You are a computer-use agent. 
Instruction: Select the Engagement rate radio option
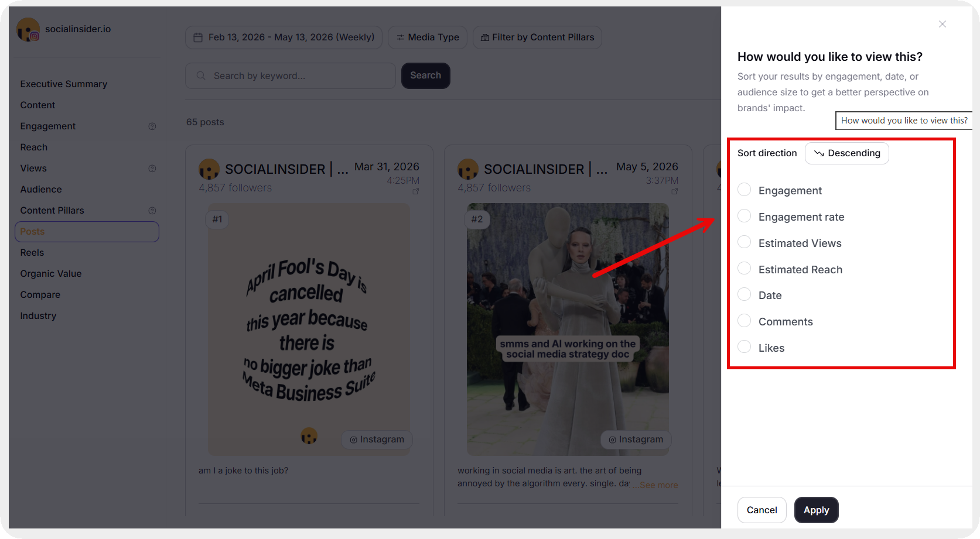click(745, 216)
